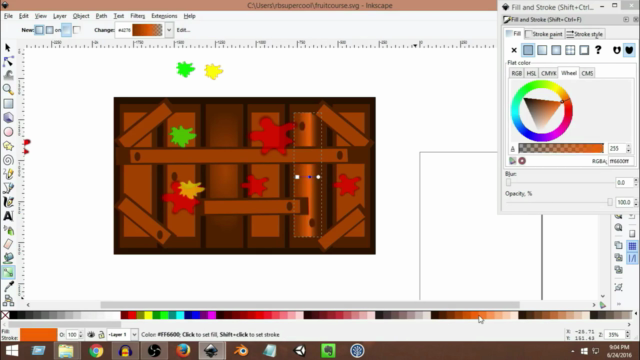Adjust the alpha channel slider bar
Viewport: 640px width, 360px height.
[x=561, y=148]
